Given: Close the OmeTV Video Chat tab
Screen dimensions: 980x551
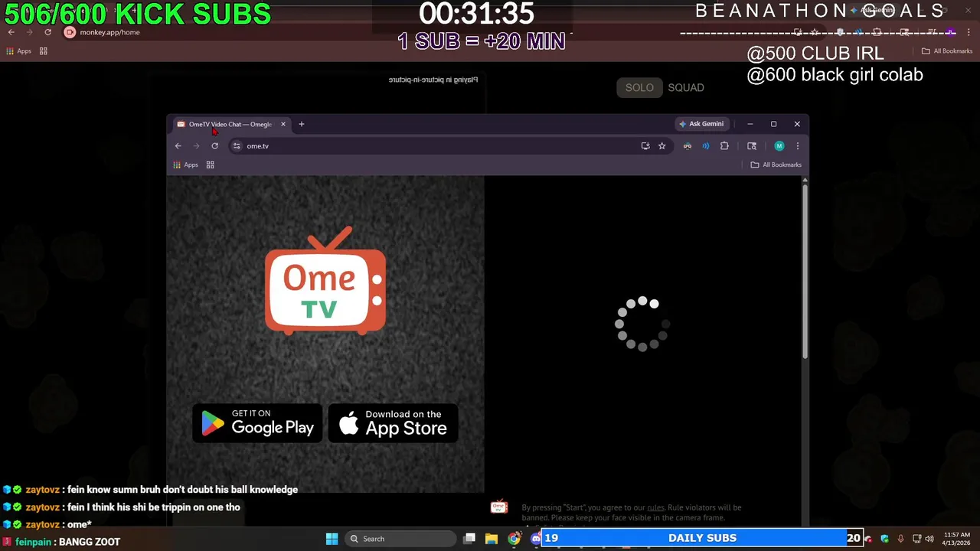Looking at the screenshot, I should point(283,124).
